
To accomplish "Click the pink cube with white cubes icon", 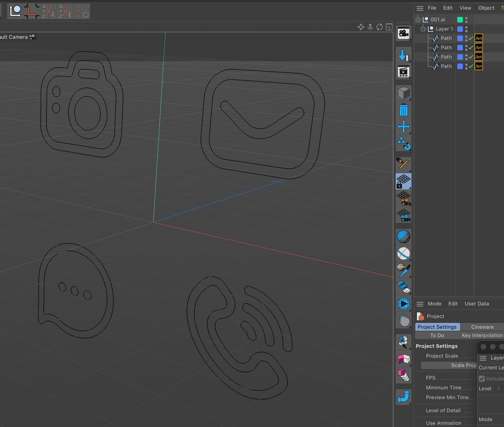I will (x=403, y=375).
